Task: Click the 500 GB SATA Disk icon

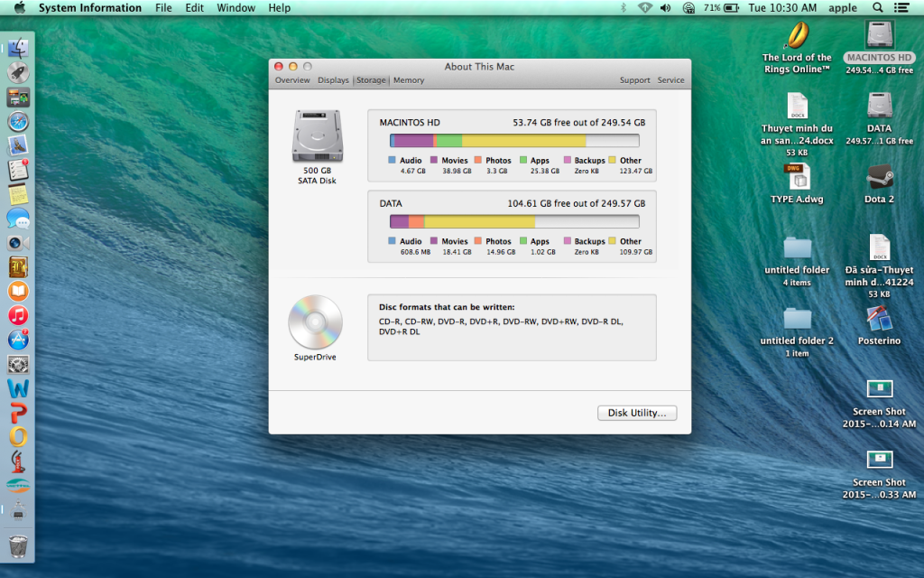Action: click(x=317, y=135)
